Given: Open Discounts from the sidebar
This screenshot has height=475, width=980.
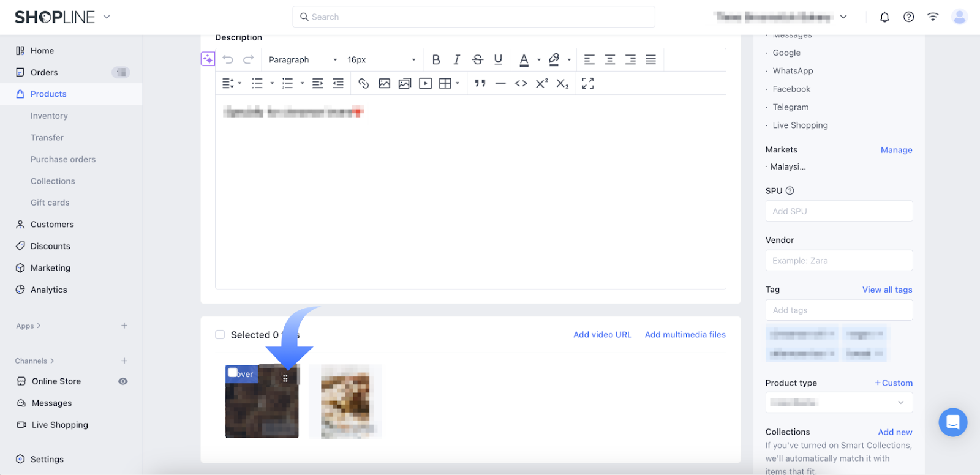Looking at the screenshot, I should [50, 246].
